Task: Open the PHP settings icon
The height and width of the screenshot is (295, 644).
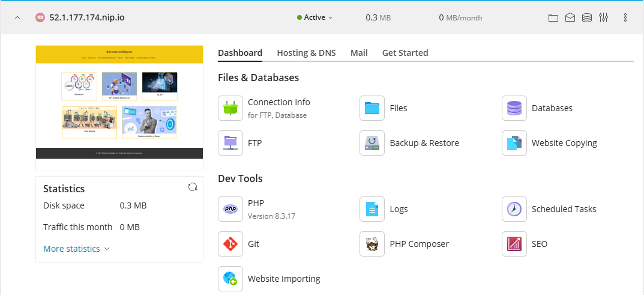Action: point(230,209)
